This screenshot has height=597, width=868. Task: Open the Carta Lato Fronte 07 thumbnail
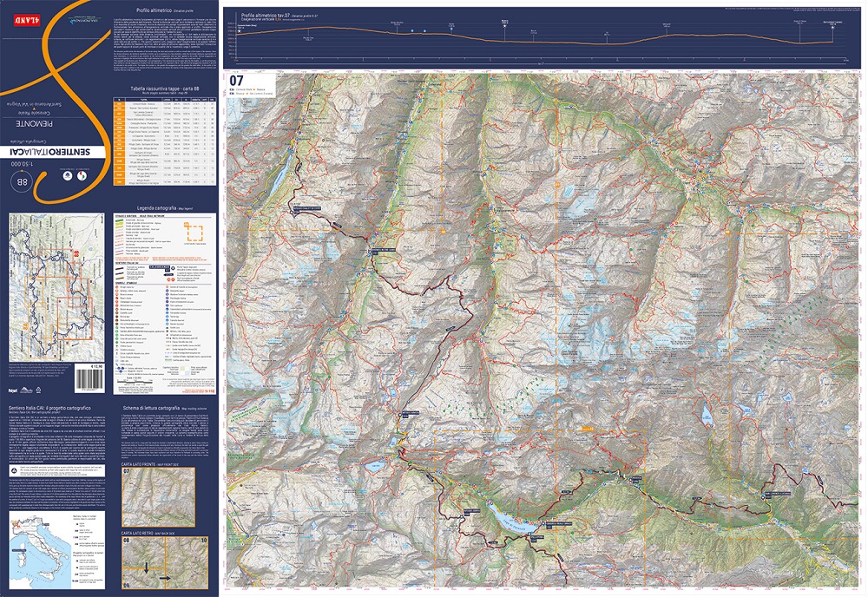coord(165,497)
